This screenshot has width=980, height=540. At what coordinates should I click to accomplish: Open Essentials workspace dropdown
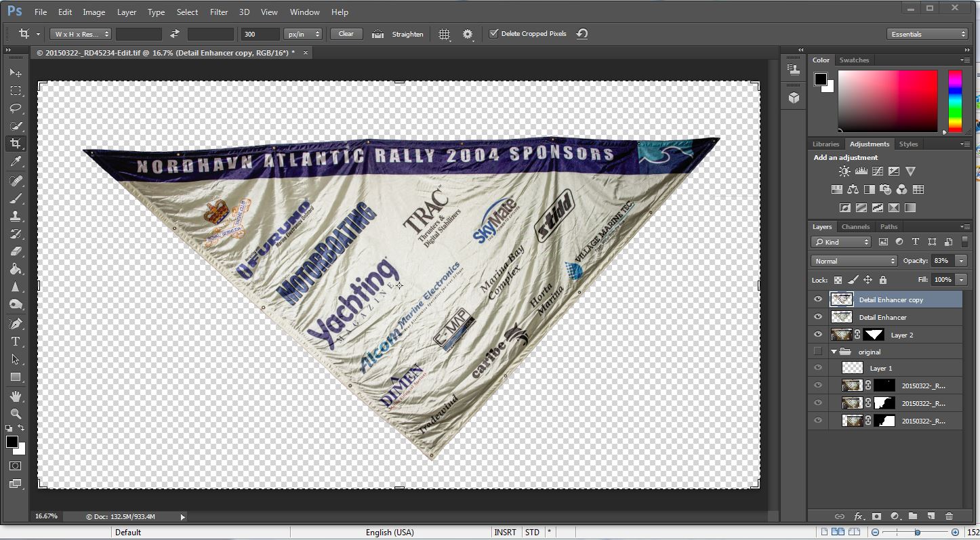[x=927, y=34]
